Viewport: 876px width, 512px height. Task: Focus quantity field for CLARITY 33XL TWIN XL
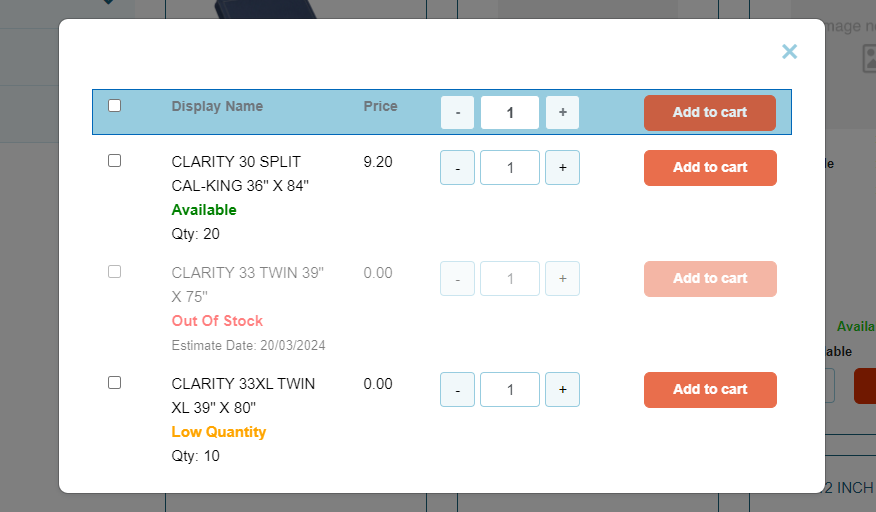pos(510,390)
